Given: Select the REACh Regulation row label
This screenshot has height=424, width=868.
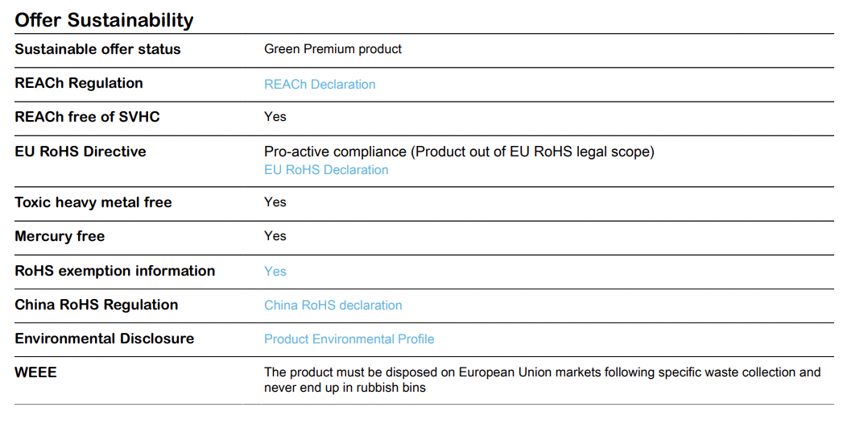Looking at the screenshot, I should point(79,83).
